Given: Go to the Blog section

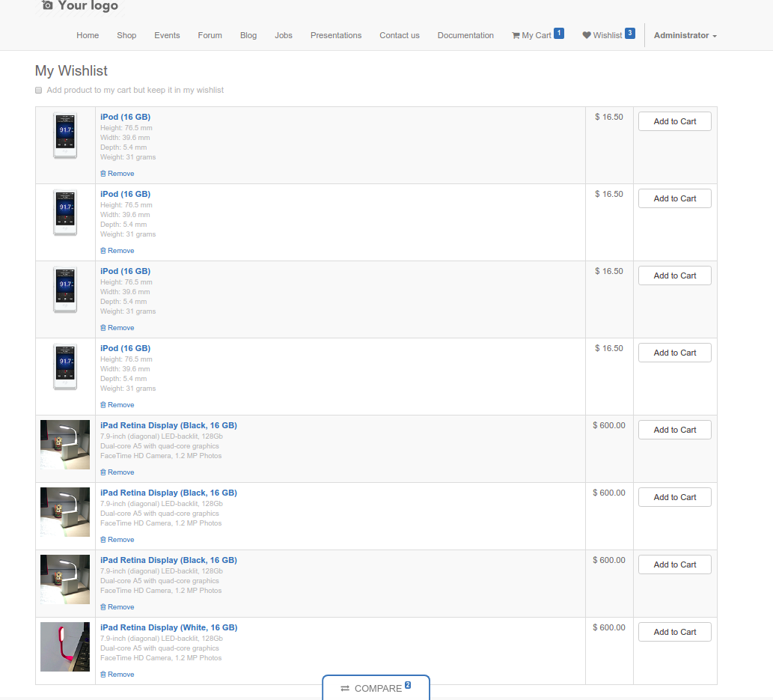Looking at the screenshot, I should (248, 34).
